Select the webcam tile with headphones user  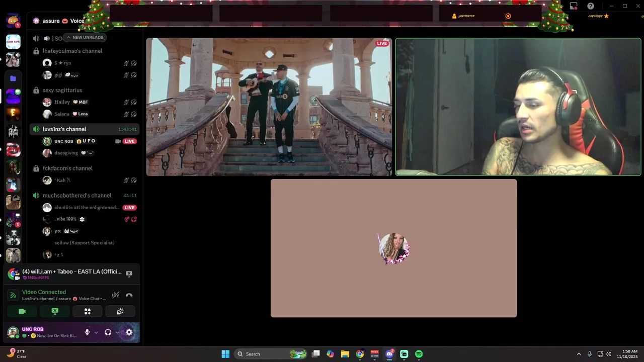click(518, 107)
